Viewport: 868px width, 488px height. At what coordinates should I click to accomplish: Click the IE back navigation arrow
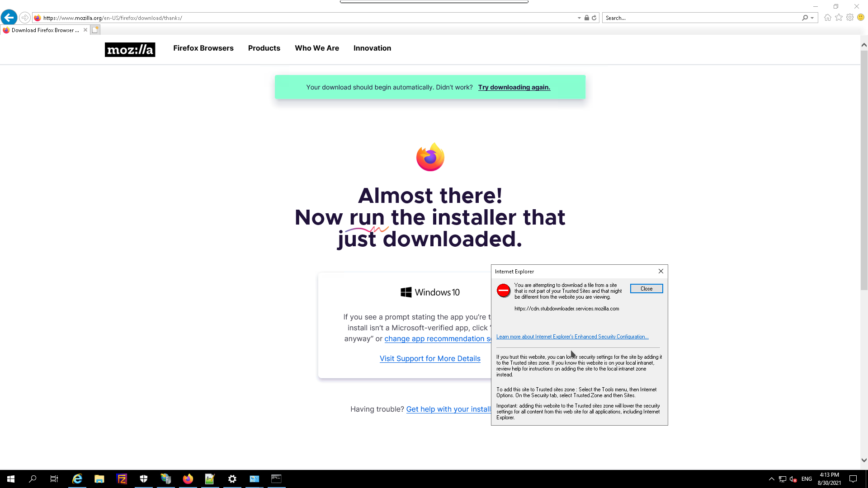(x=9, y=18)
